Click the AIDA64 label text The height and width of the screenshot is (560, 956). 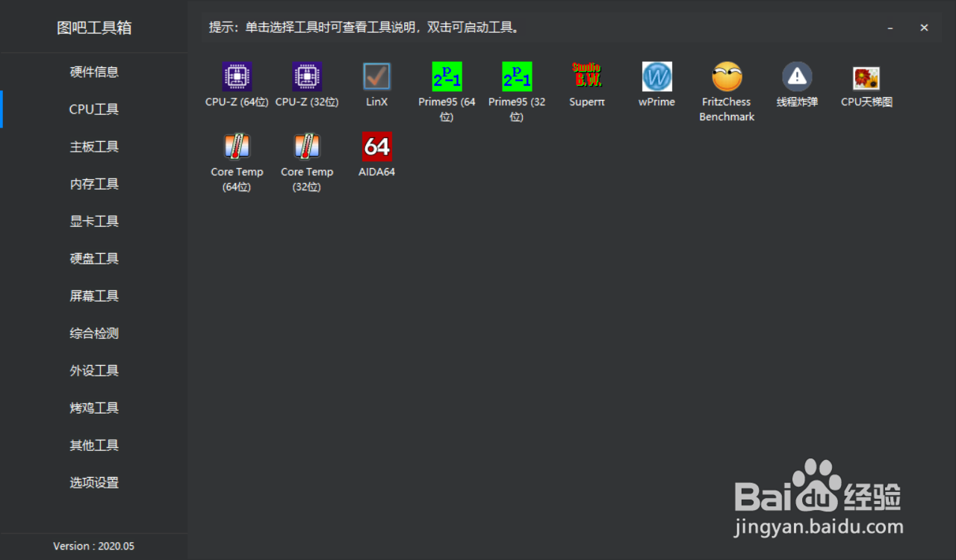(377, 172)
